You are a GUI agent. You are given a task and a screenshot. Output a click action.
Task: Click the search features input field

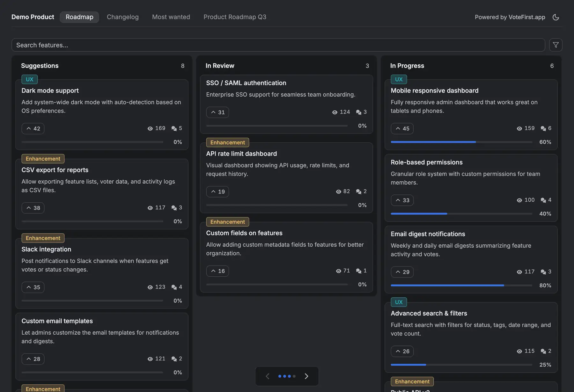(278, 45)
